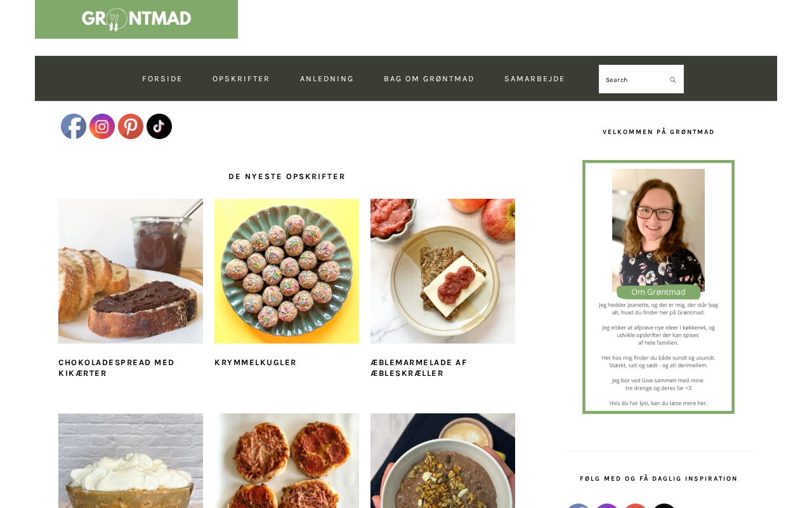Open the Anledning menu
Viewport: 812px width, 508px height.
coord(327,79)
